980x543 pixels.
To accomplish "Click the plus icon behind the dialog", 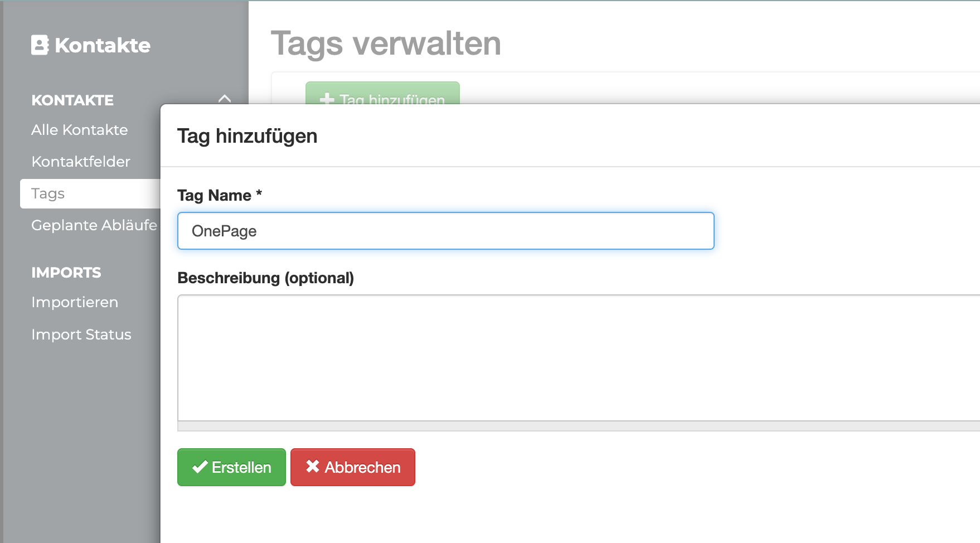I will (x=327, y=99).
